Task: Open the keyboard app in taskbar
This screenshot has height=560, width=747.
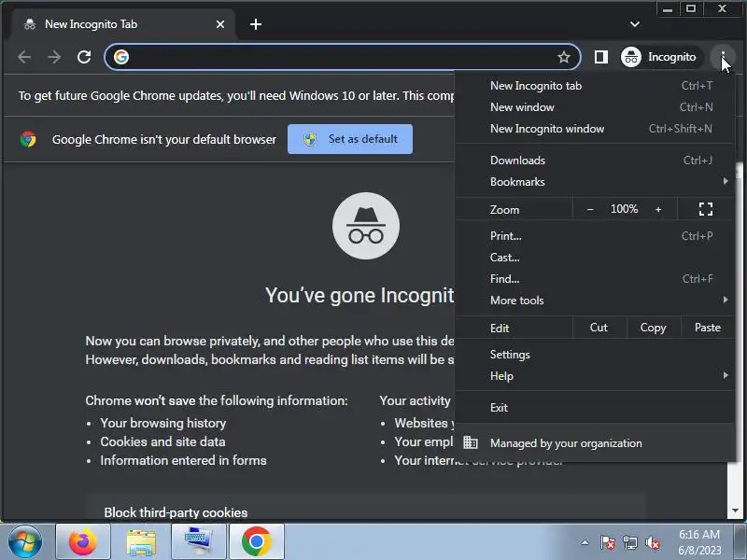Action: [x=198, y=541]
